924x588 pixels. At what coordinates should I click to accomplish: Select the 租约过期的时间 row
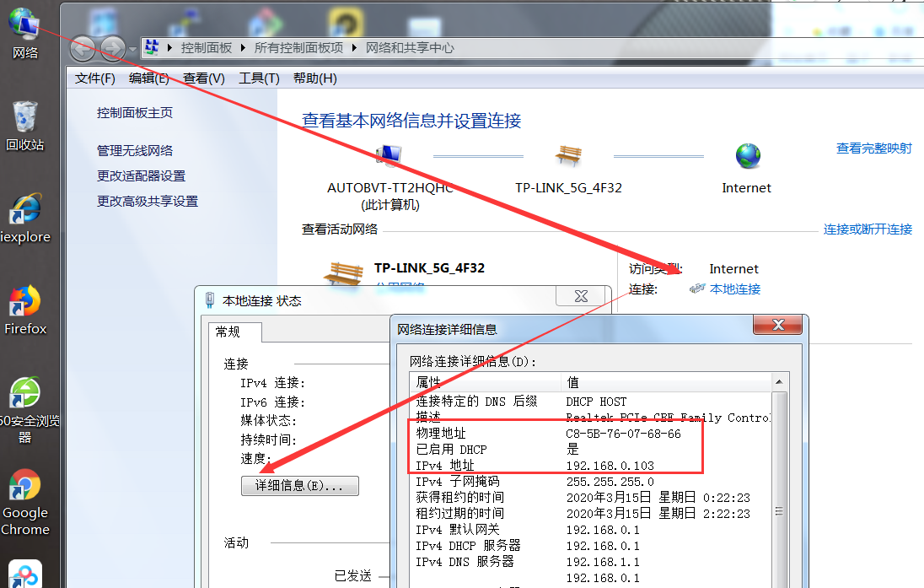tap(589, 514)
